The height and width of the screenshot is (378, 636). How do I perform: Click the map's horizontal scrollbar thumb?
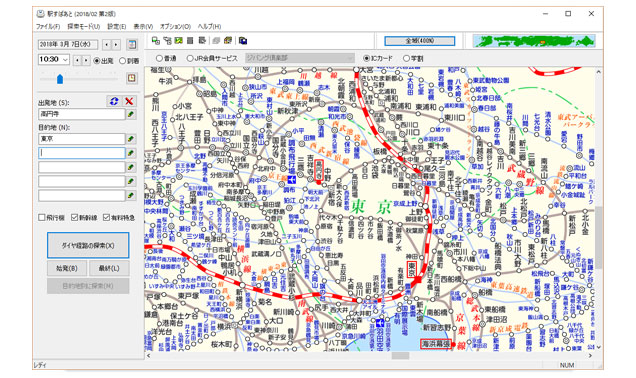tap(400, 356)
